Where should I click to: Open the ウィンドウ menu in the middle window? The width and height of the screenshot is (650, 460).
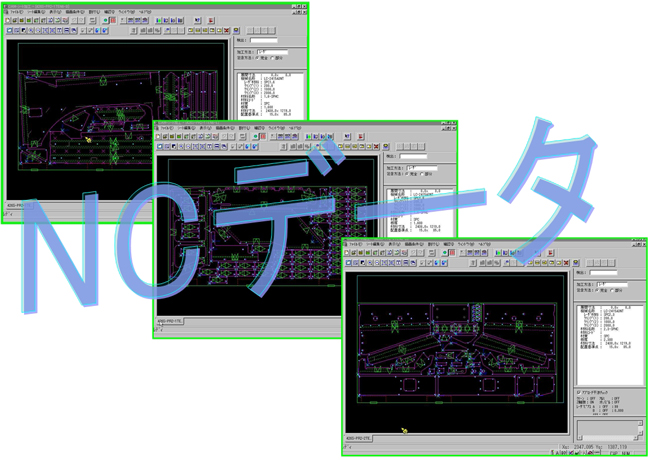click(277, 128)
